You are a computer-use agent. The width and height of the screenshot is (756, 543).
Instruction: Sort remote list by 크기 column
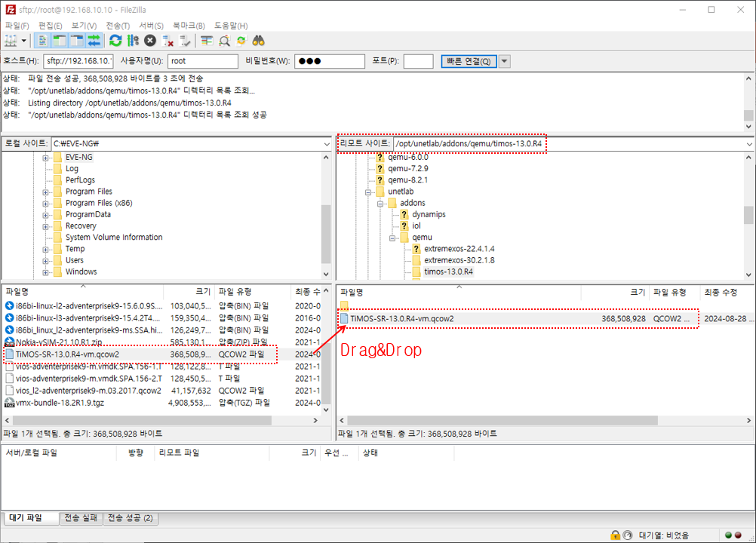[614, 292]
